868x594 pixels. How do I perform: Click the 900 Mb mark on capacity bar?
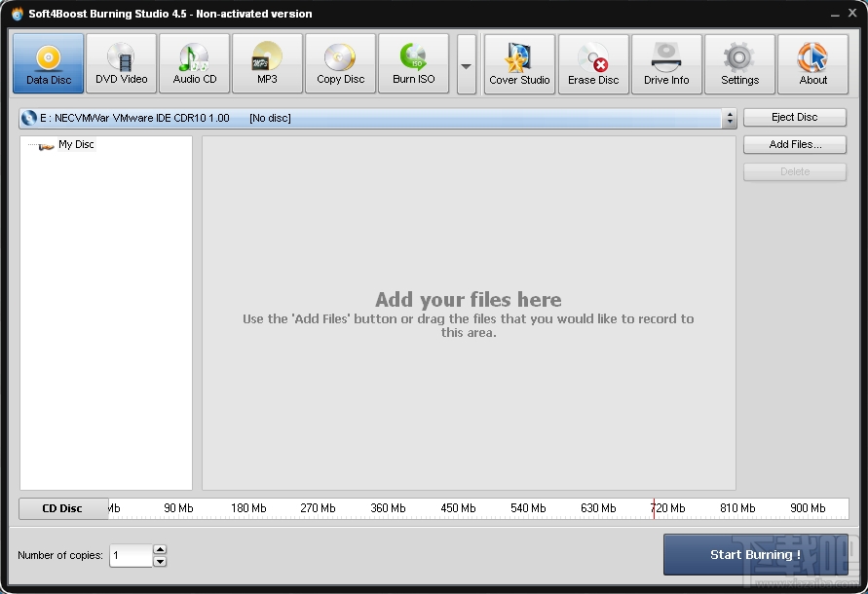808,507
